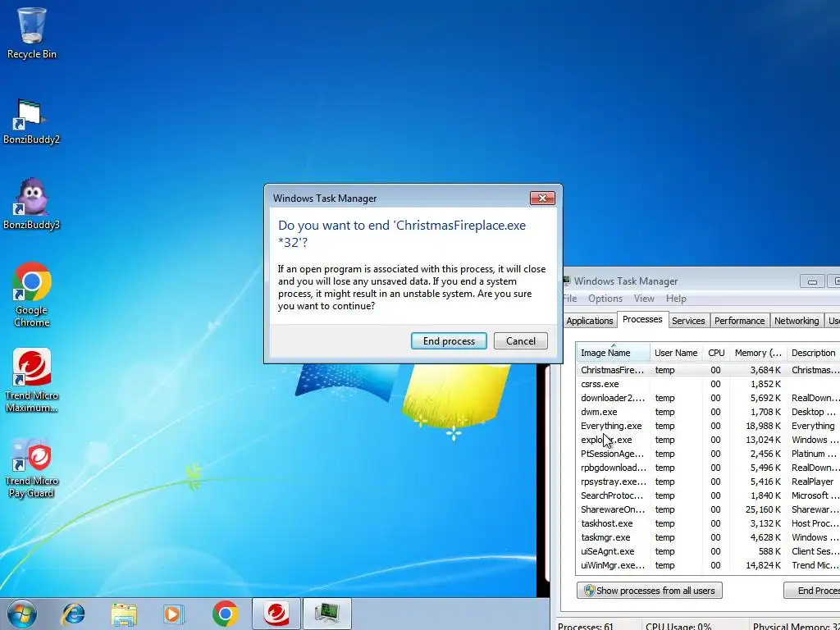Click the CPU Usage status bar entry
Screen dimensions: 840x630
(x=678, y=626)
